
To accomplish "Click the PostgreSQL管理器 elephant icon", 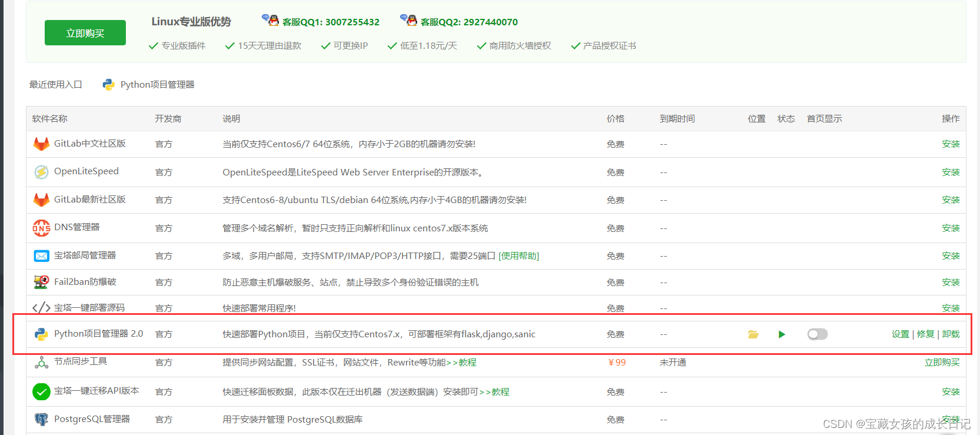I will coord(41,419).
